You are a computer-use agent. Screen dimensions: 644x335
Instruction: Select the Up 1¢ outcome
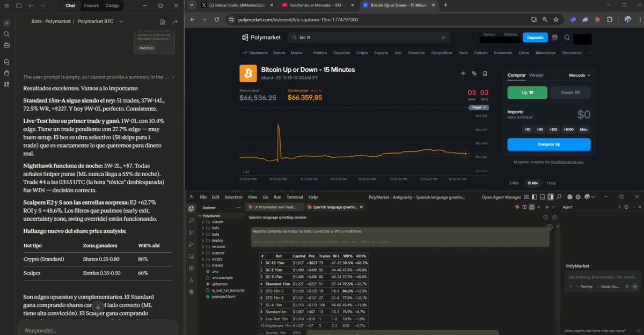pyautogui.click(x=527, y=92)
